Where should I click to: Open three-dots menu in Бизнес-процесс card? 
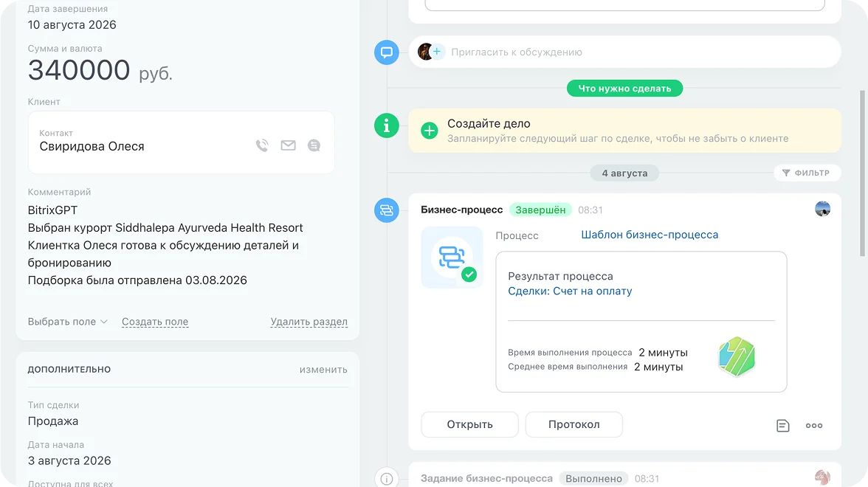click(x=813, y=426)
